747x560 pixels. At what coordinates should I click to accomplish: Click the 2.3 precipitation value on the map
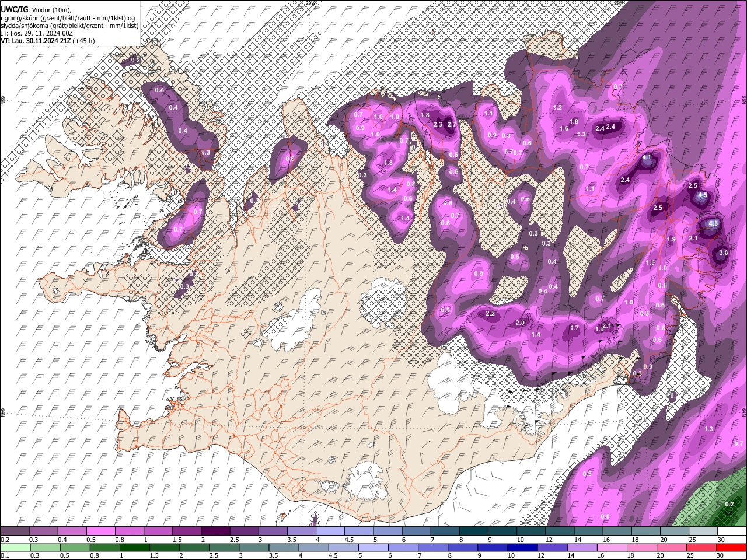pos(438,124)
